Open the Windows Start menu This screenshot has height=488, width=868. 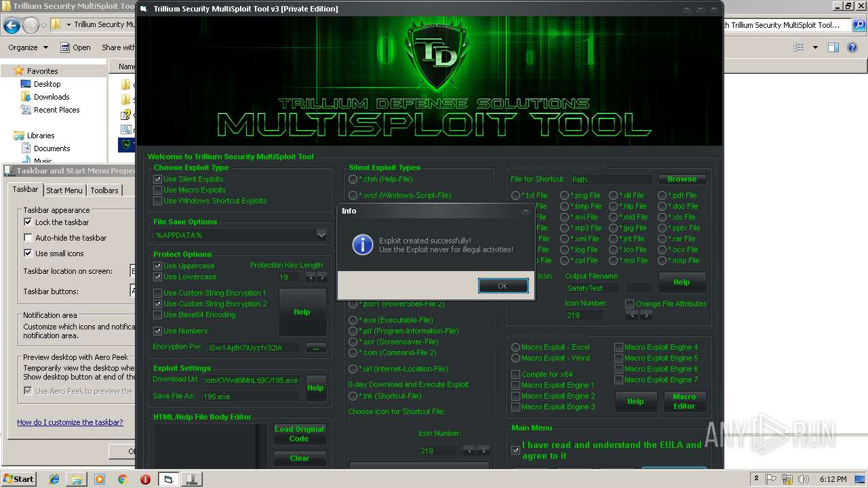point(18,479)
